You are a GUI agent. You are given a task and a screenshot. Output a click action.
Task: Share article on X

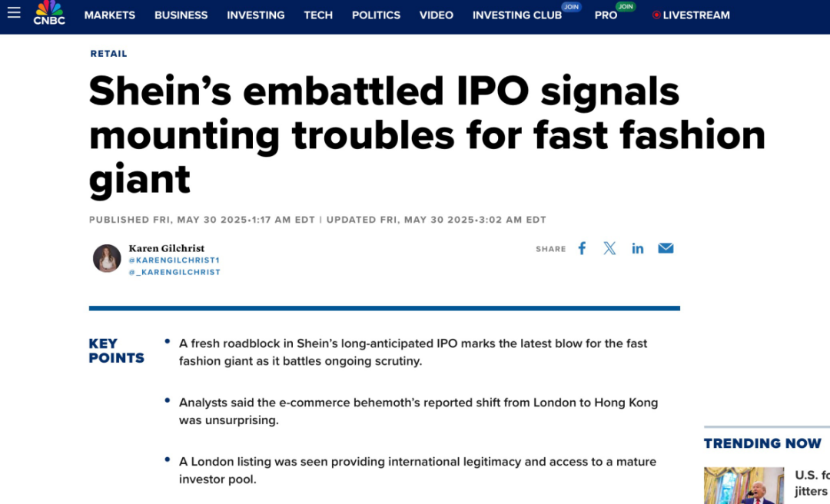pyautogui.click(x=609, y=248)
